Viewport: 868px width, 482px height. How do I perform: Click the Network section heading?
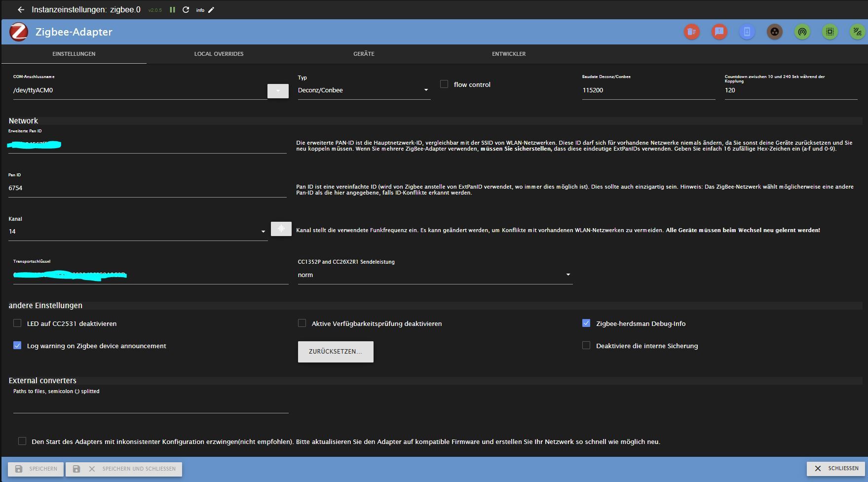pyautogui.click(x=23, y=120)
